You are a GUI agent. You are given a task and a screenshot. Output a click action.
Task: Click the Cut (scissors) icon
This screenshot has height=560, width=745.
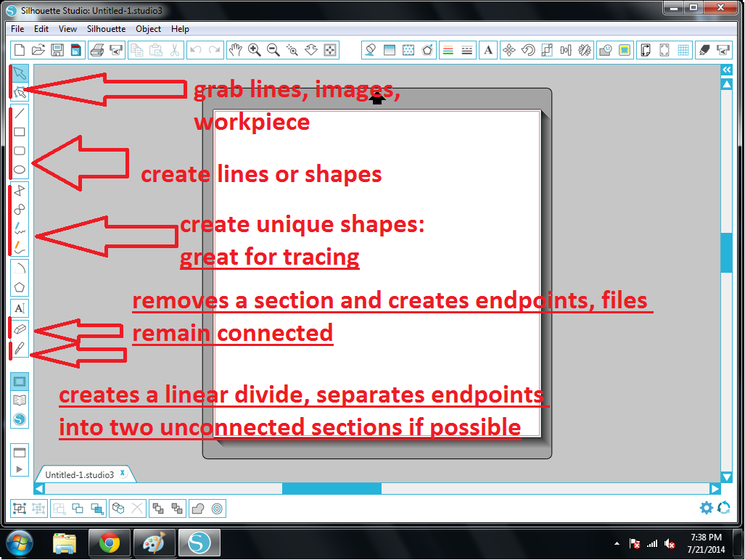174,50
